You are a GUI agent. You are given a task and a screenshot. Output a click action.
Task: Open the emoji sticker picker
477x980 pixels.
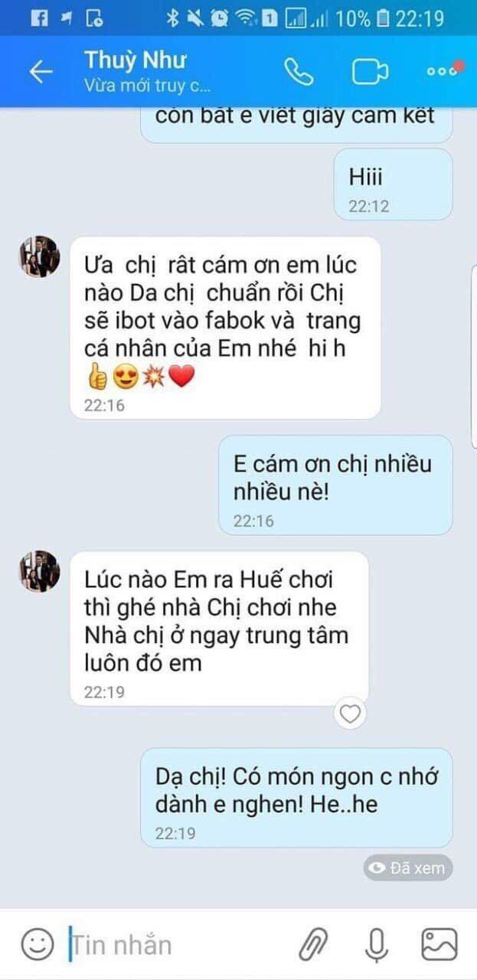point(37,944)
